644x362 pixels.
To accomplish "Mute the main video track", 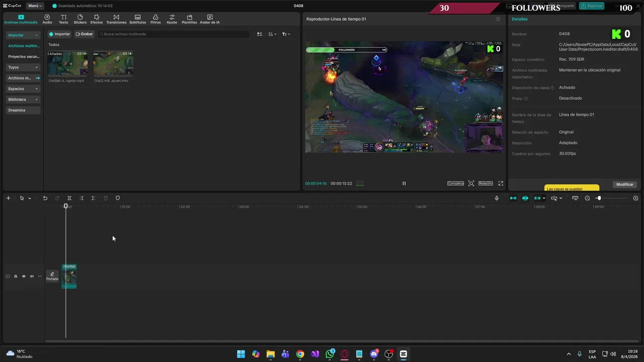I will [32, 276].
